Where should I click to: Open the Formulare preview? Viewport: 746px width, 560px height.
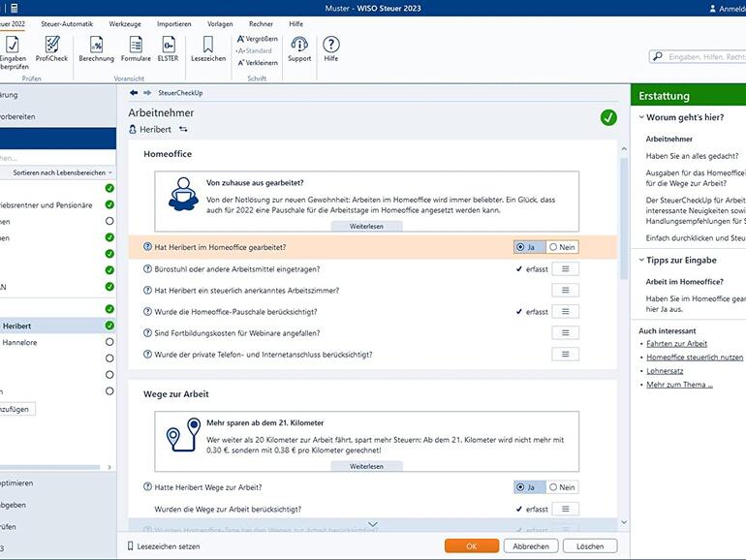coord(136,49)
